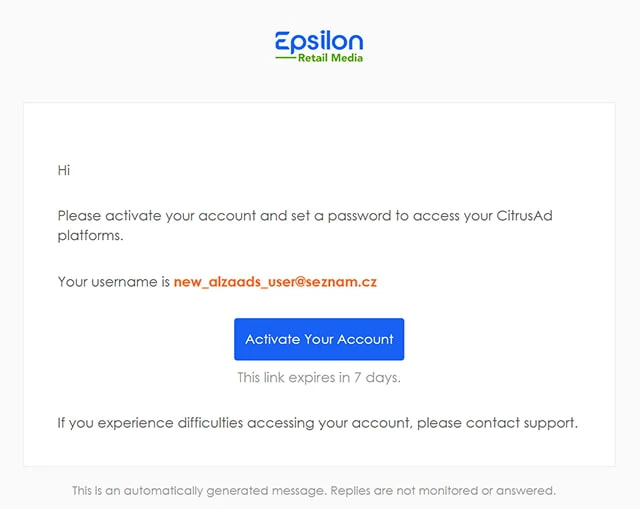This screenshot has width=640, height=509.
Task: Click the "Hi" greeting text
Action: tap(64, 170)
